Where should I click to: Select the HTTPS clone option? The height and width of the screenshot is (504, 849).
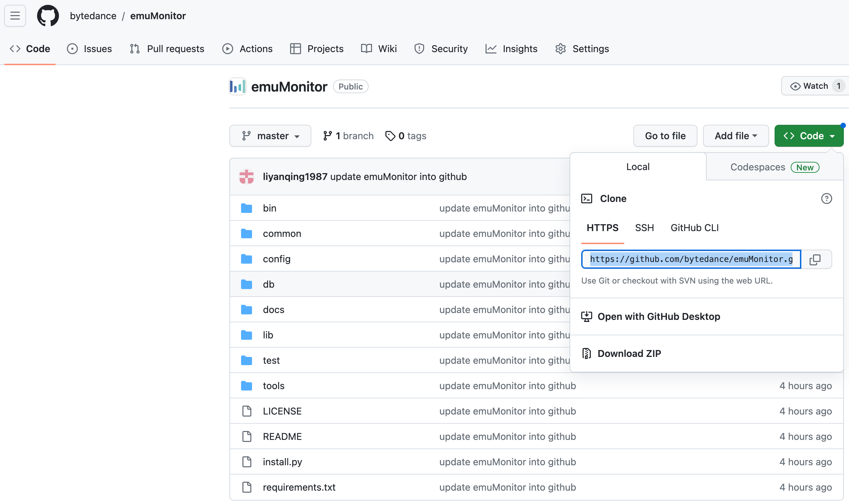[602, 228]
